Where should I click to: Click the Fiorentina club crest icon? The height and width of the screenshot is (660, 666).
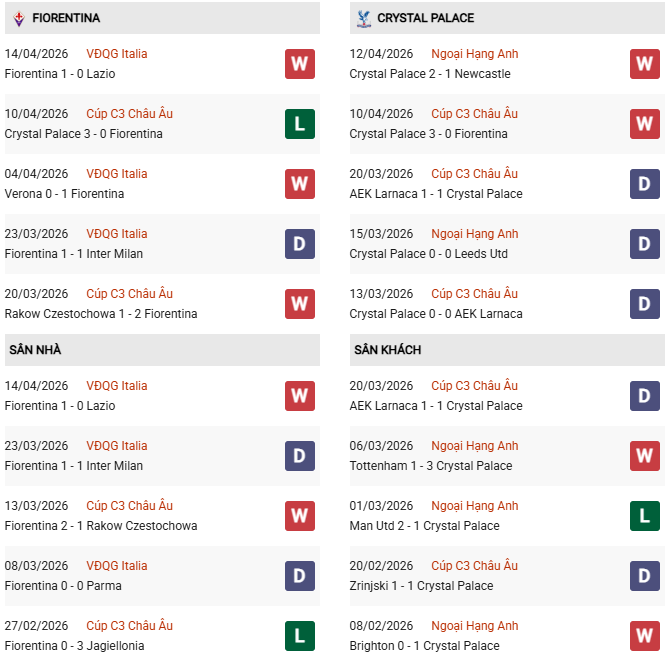(19, 18)
